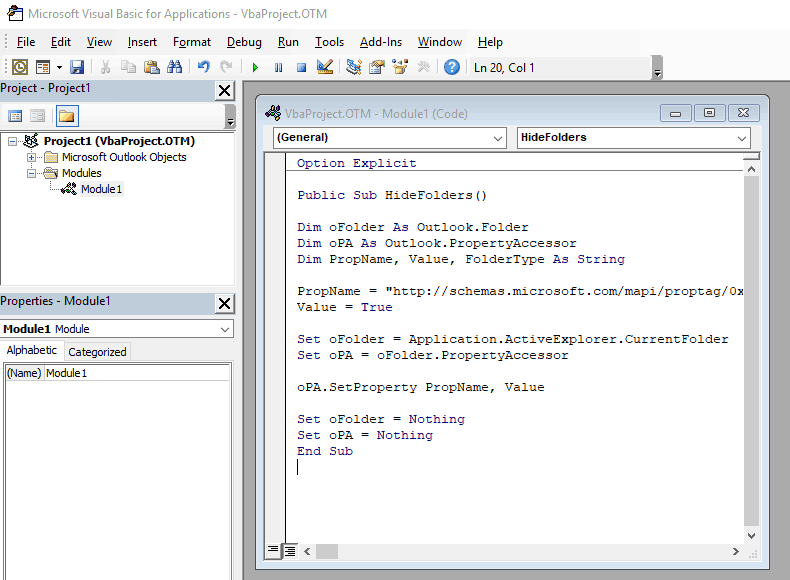790x580 pixels.
Task: Open the Debug menu
Action: pos(244,42)
